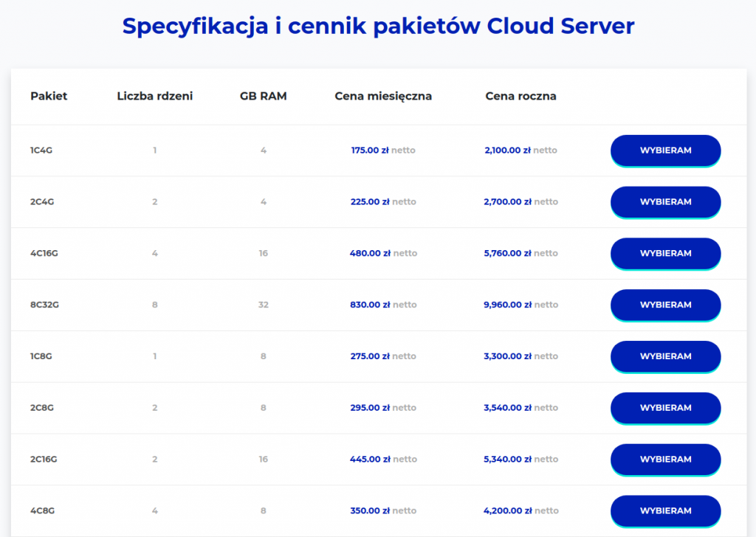The height and width of the screenshot is (537, 756).
Task: Click the core count 4 in 4C16G row
Action: pyautogui.click(x=155, y=253)
